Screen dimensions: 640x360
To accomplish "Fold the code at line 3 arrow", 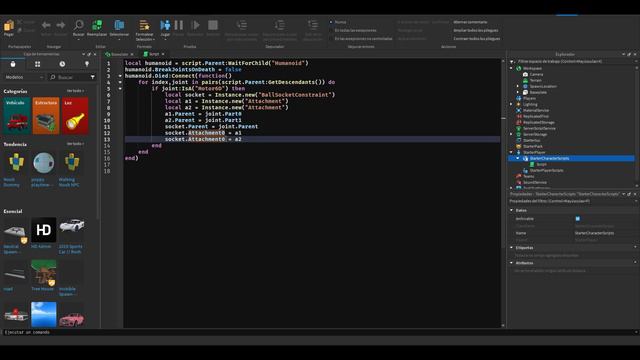I will point(120,76).
